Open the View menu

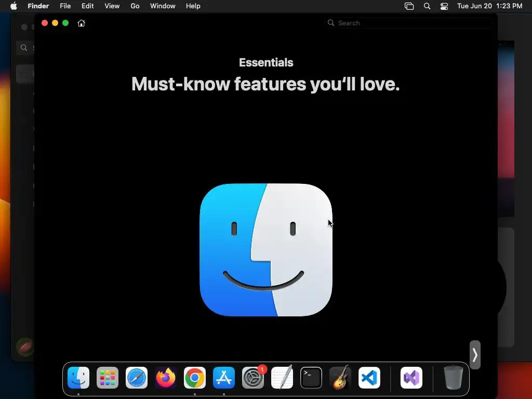point(112,6)
